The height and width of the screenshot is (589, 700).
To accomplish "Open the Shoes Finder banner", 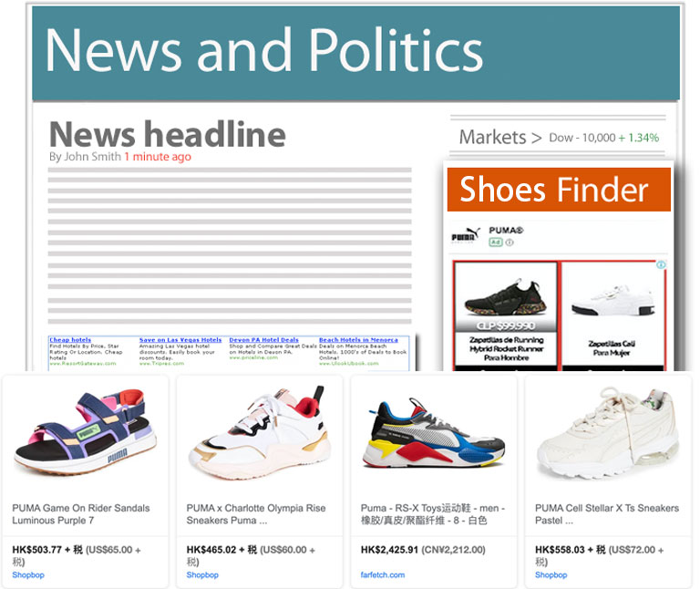I will [559, 190].
